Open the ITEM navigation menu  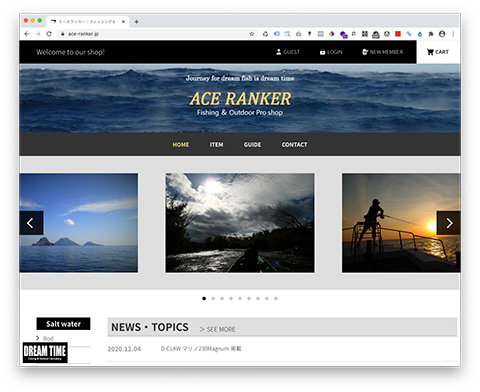click(x=216, y=144)
